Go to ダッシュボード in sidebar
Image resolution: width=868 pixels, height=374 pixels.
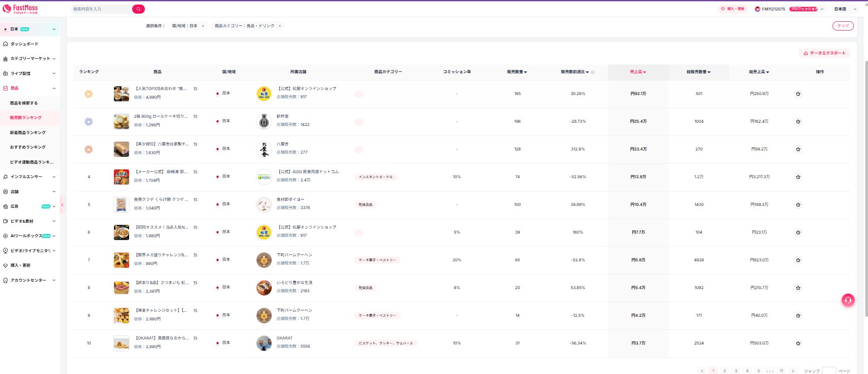pyautogui.click(x=24, y=44)
